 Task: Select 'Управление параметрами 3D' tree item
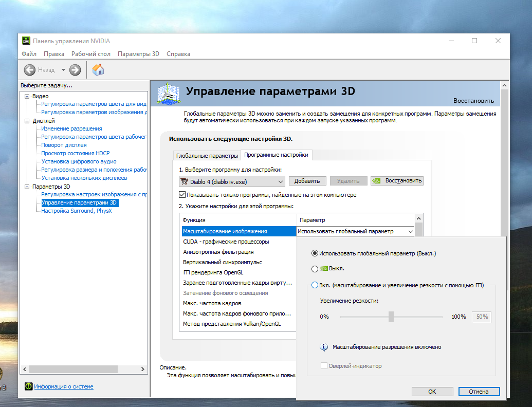tap(79, 202)
